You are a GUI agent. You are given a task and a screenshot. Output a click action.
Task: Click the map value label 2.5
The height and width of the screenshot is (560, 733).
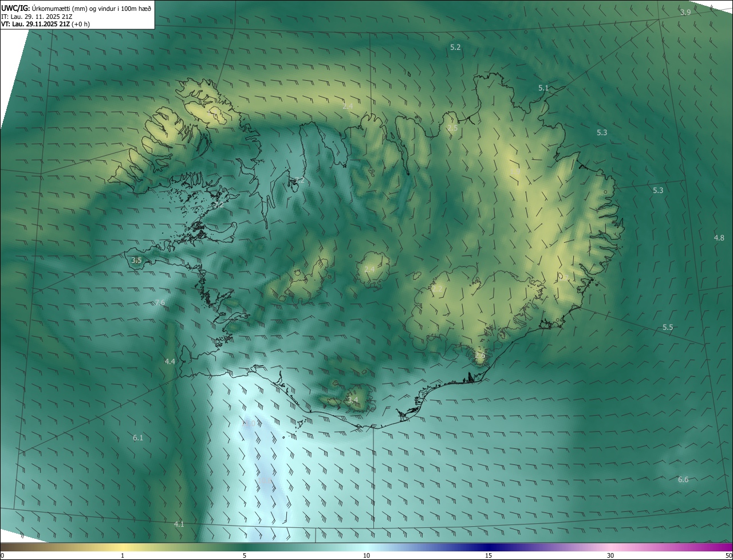coord(452,128)
